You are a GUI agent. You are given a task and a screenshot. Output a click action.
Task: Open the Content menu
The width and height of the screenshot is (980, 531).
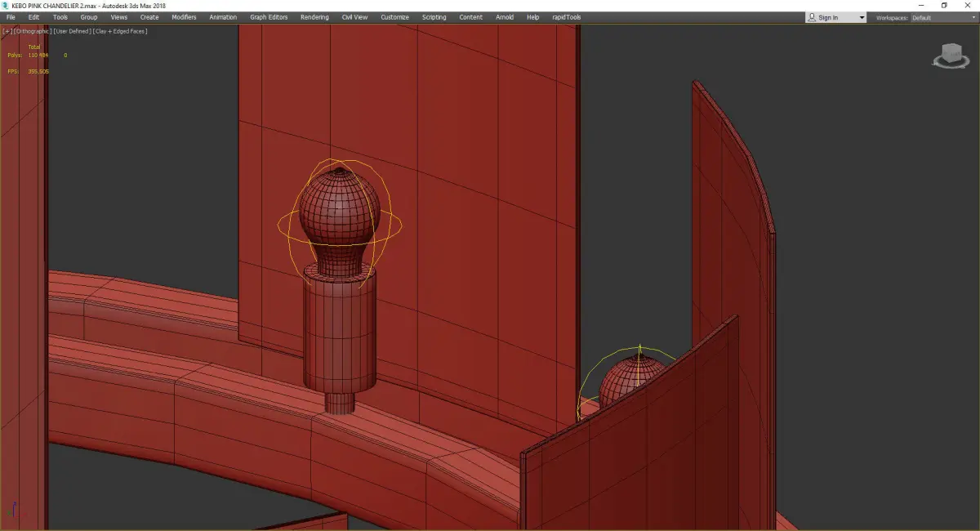(471, 17)
